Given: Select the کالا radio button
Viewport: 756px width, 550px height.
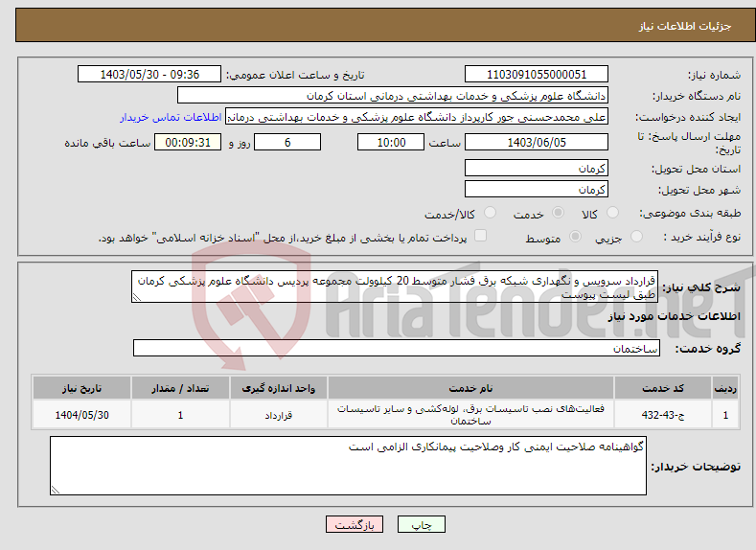Looking at the screenshot, I should point(612,213).
